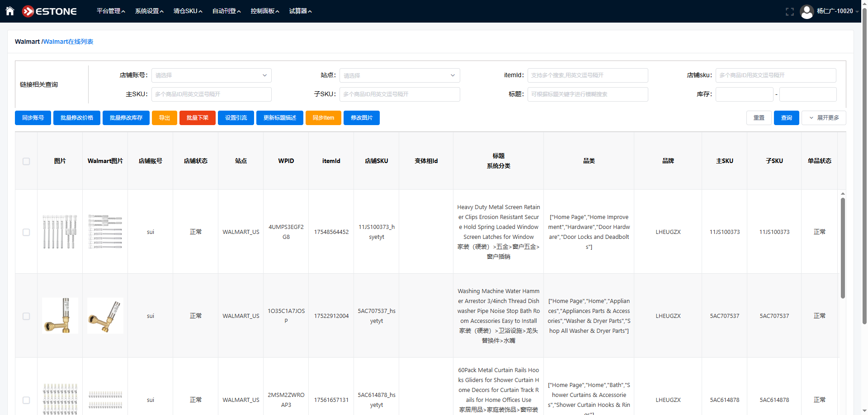Tick the checkbox for row 11JS100373
The height and width of the screenshot is (415, 868).
point(26,232)
